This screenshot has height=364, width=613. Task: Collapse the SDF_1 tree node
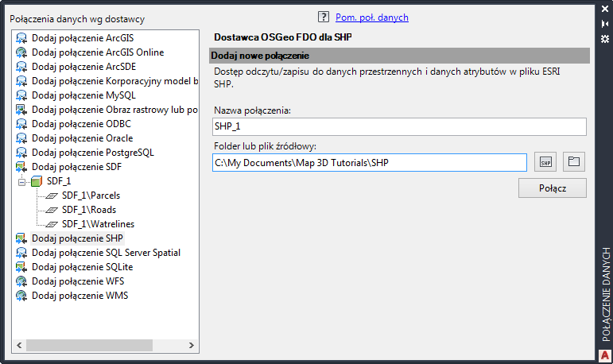[x=22, y=181]
